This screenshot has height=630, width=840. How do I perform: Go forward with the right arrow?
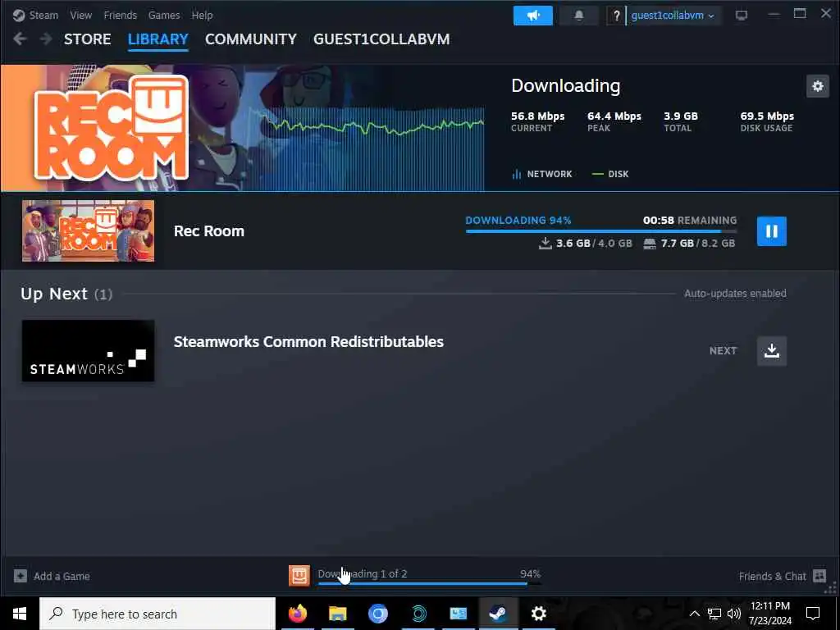(46, 39)
